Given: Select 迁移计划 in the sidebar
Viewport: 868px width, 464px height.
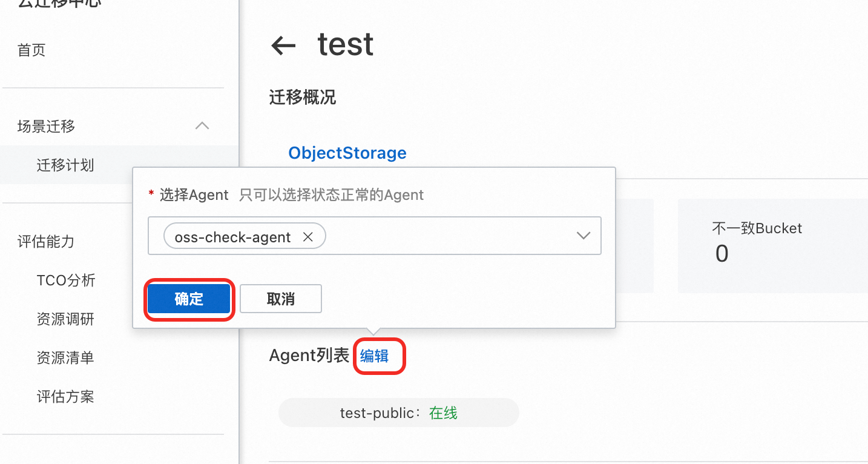Looking at the screenshot, I should 65,165.
